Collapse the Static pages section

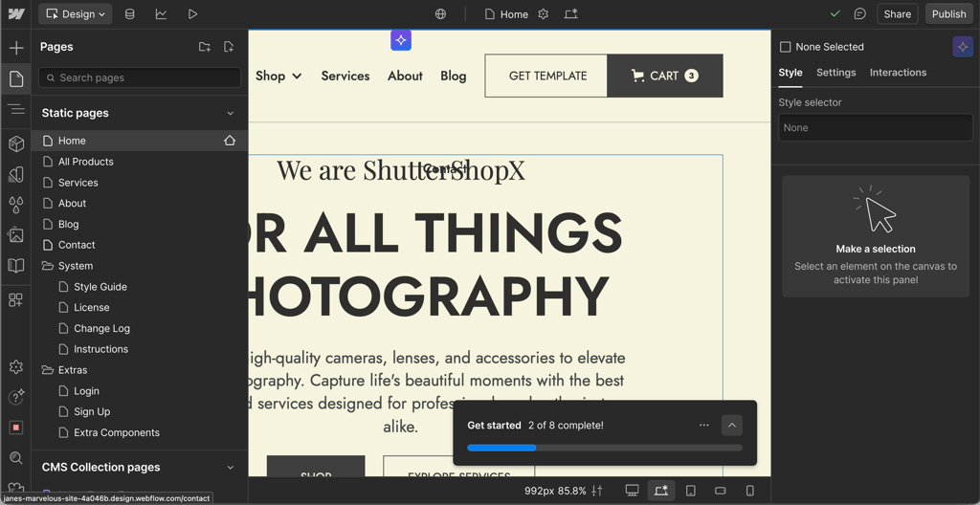click(x=230, y=113)
